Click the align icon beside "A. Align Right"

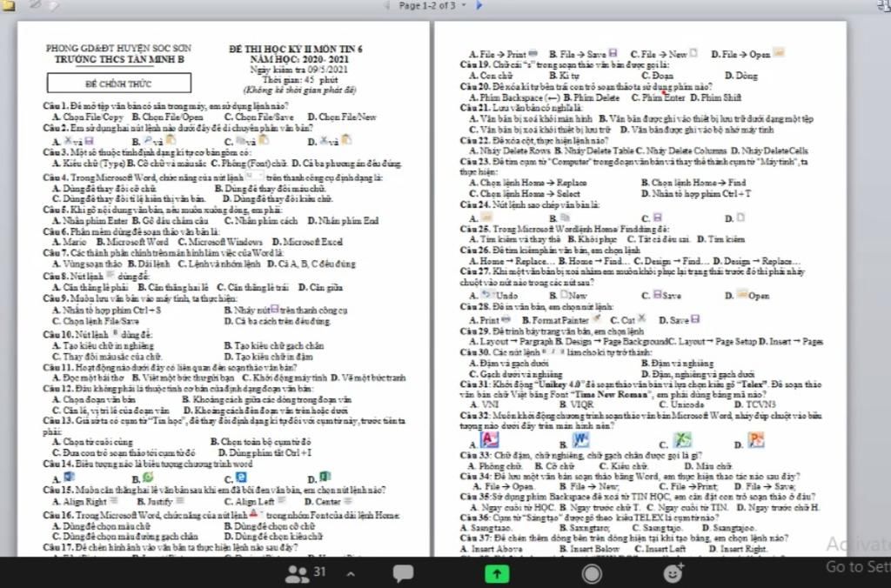[x=114, y=500]
